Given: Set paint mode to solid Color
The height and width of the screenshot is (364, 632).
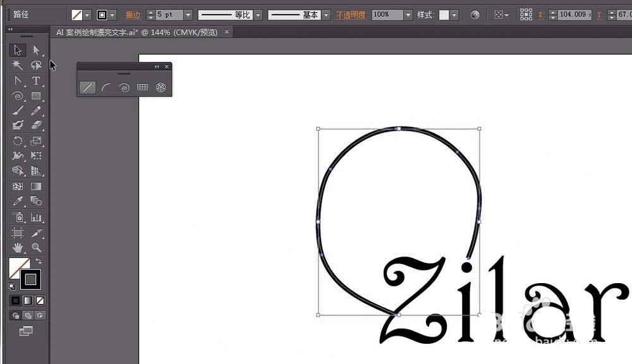Looking at the screenshot, I should click(x=15, y=300).
